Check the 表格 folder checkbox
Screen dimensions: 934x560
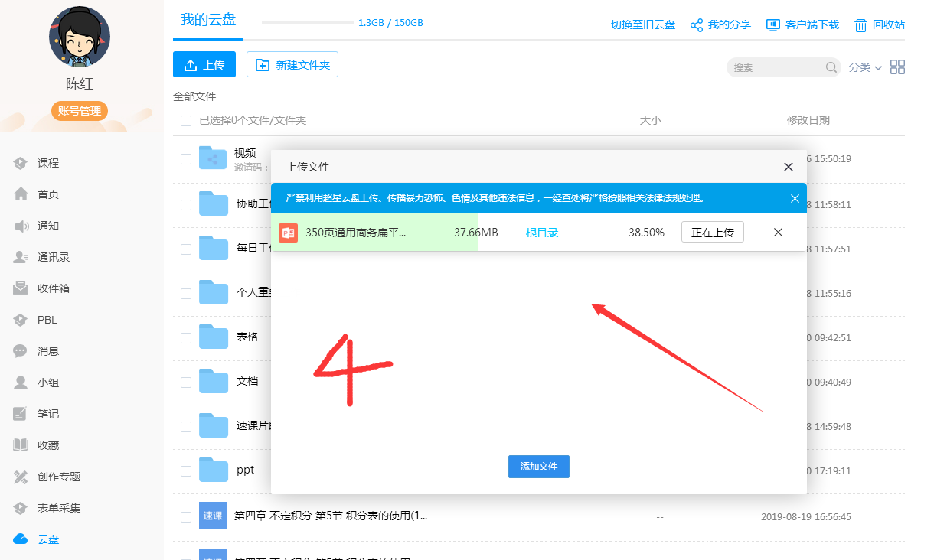coord(185,337)
